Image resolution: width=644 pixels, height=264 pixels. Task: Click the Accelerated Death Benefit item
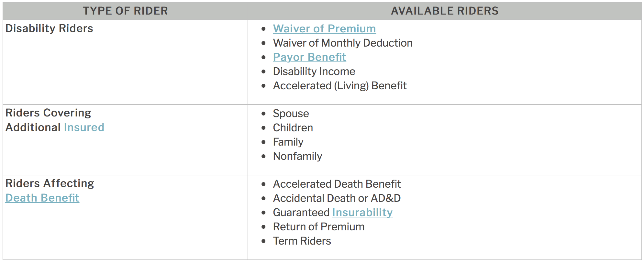coord(337,184)
